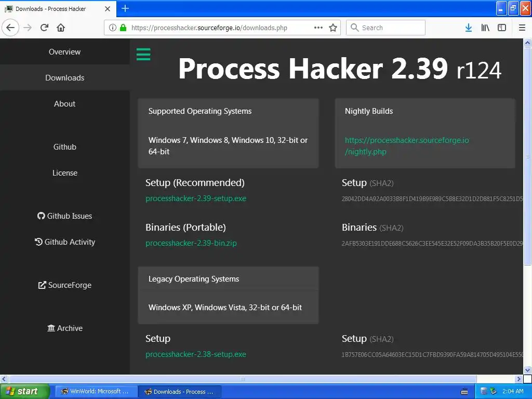
Task: Click the keyboard icon in the taskbar
Action: click(x=464, y=392)
